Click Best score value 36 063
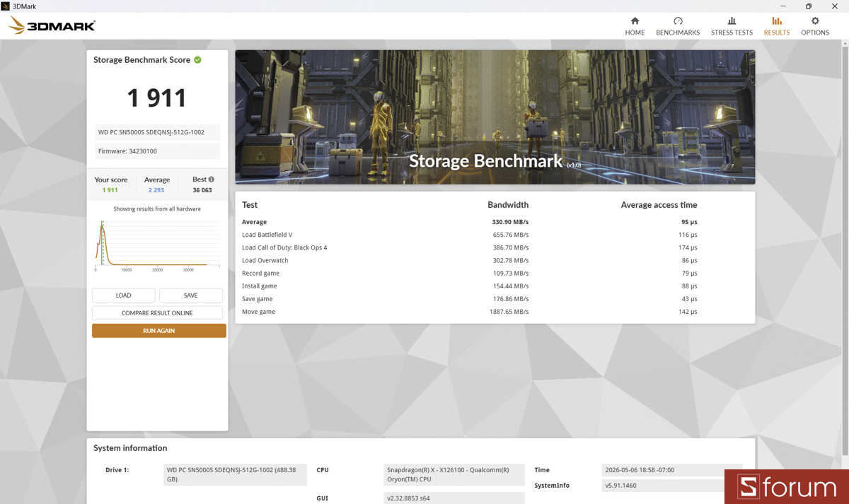The image size is (849, 504). click(202, 190)
